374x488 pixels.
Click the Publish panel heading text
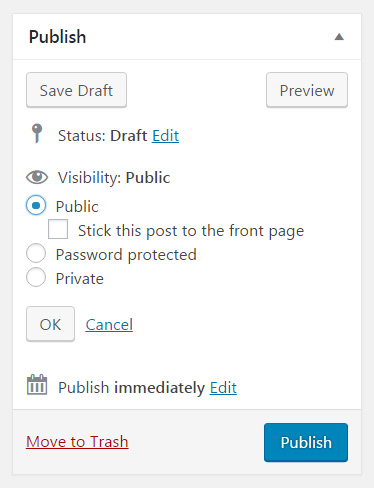coord(57,37)
